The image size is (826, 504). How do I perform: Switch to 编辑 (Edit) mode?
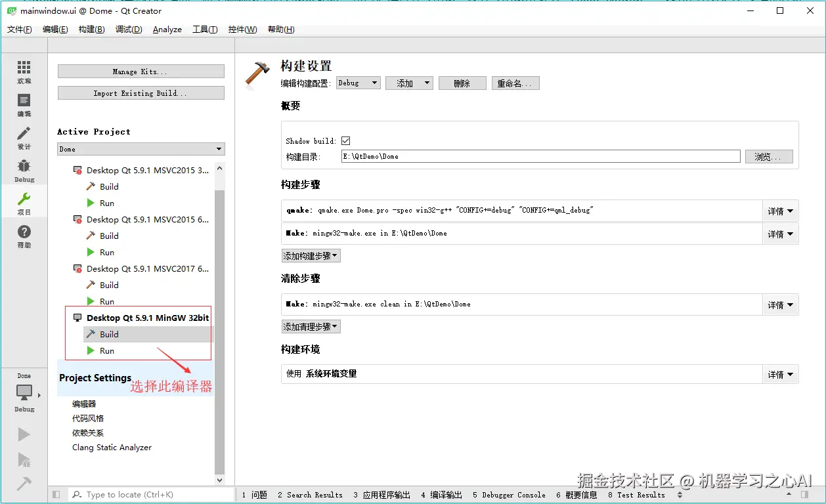24,104
